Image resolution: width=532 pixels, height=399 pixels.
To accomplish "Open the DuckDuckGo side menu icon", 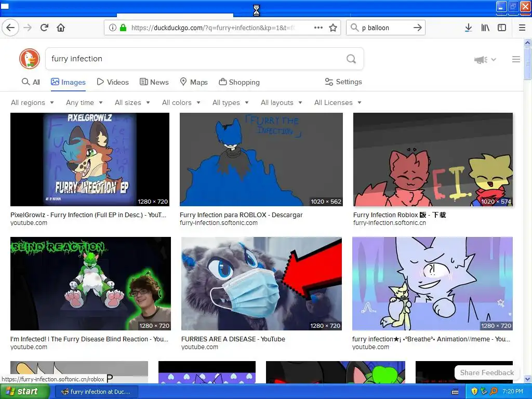I will click(x=516, y=59).
